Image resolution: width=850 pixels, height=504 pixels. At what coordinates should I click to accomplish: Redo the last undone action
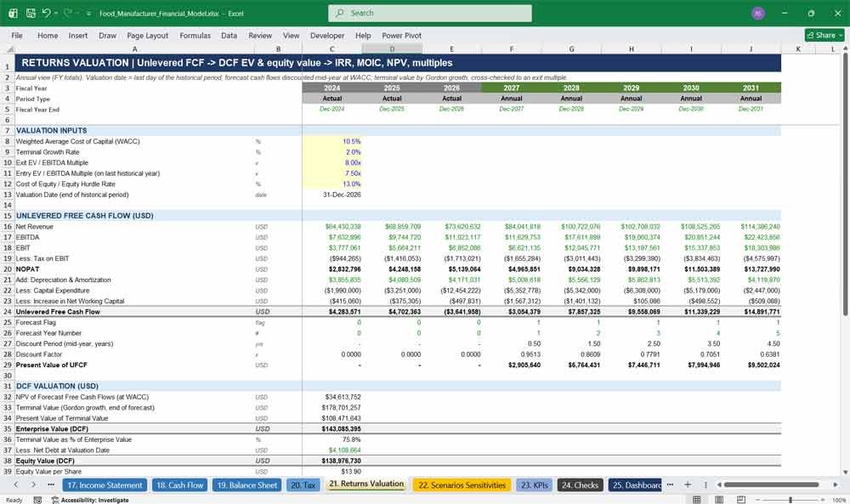pos(68,13)
